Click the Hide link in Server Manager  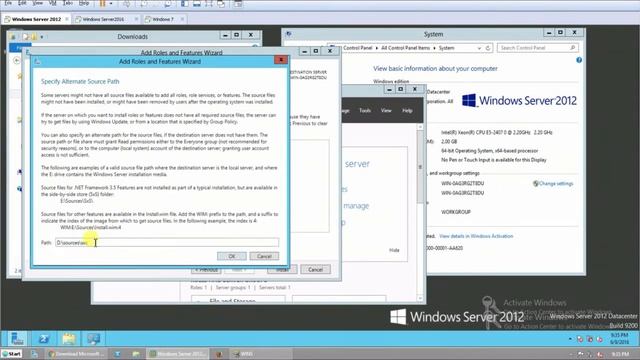[x=394, y=250]
